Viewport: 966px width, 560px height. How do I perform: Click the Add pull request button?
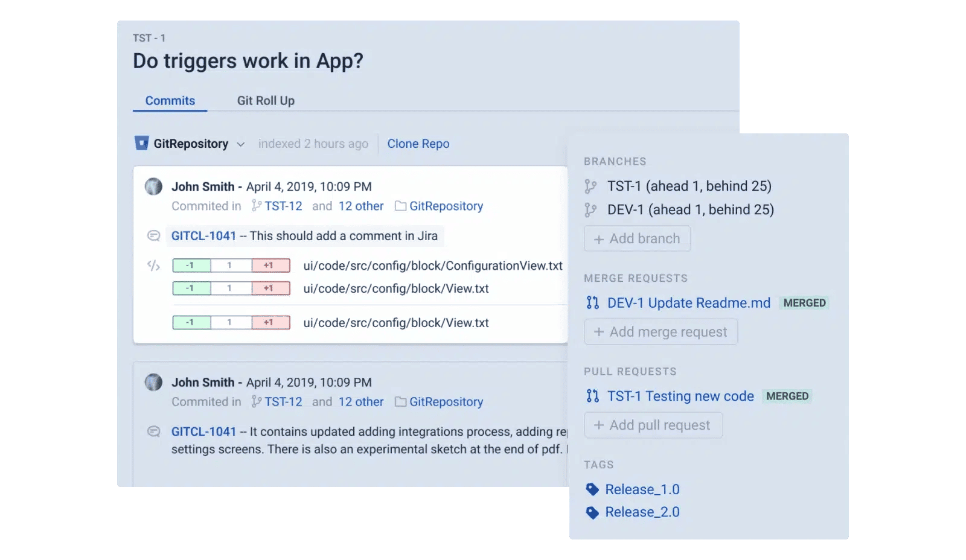tap(653, 425)
